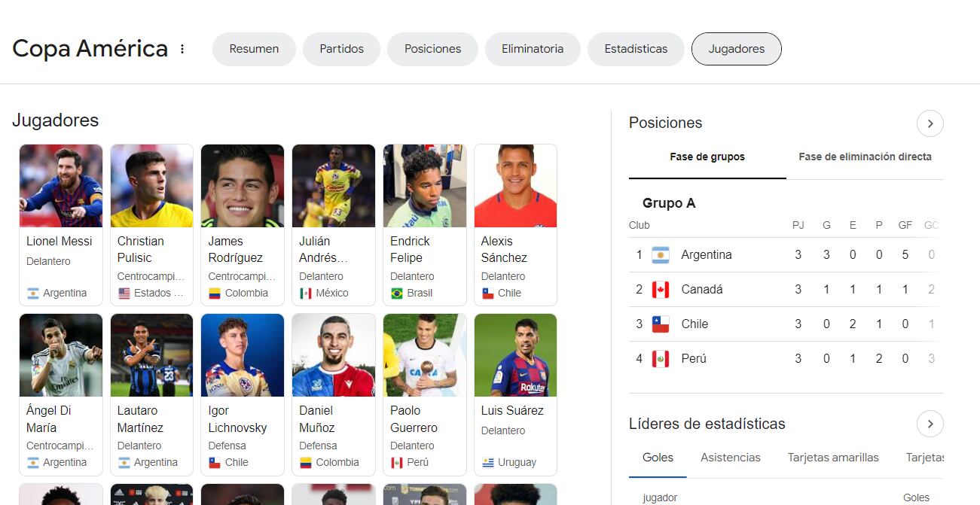980x505 pixels.
Task: Select the Partidos tab
Action: point(341,49)
